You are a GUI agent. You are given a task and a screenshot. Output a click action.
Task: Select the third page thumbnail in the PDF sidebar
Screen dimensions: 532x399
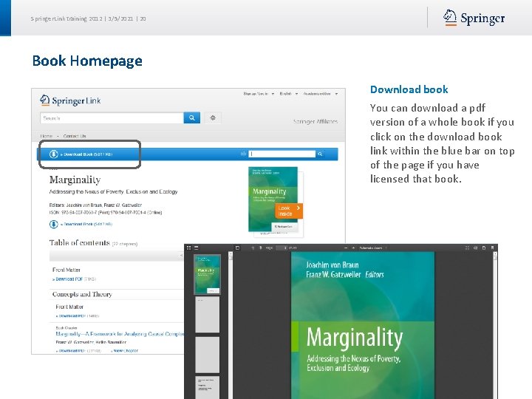(x=208, y=355)
